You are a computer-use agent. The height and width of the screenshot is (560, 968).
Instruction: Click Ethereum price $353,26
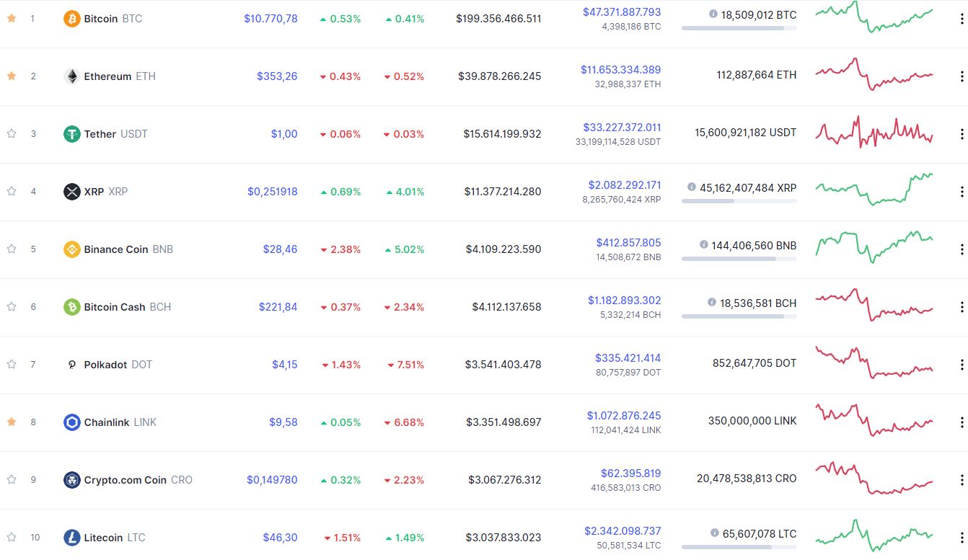tap(277, 76)
